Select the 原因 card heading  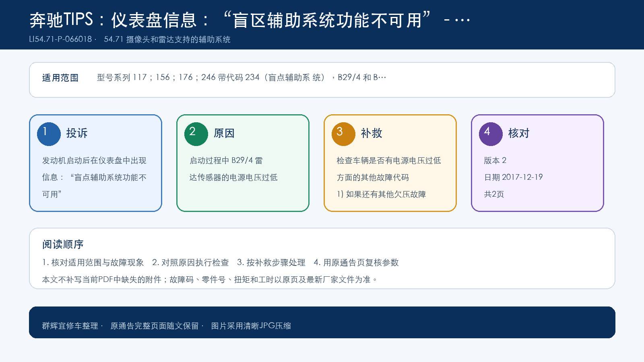tap(224, 133)
